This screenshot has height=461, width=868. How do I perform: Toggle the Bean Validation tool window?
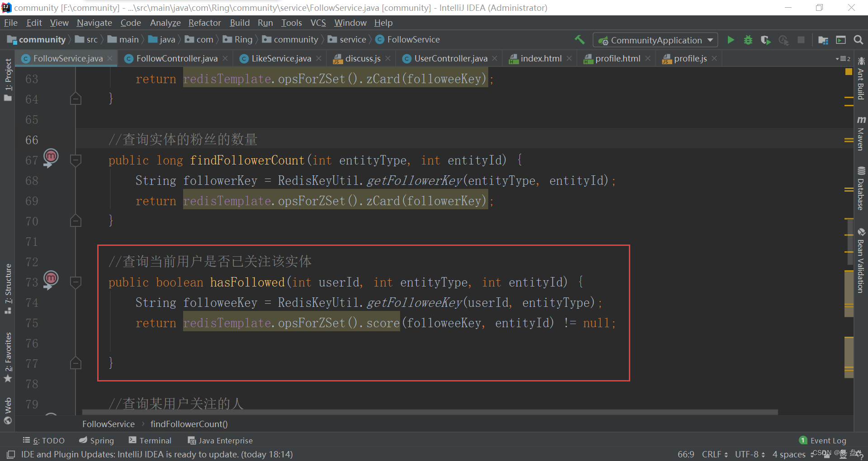[x=861, y=260]
